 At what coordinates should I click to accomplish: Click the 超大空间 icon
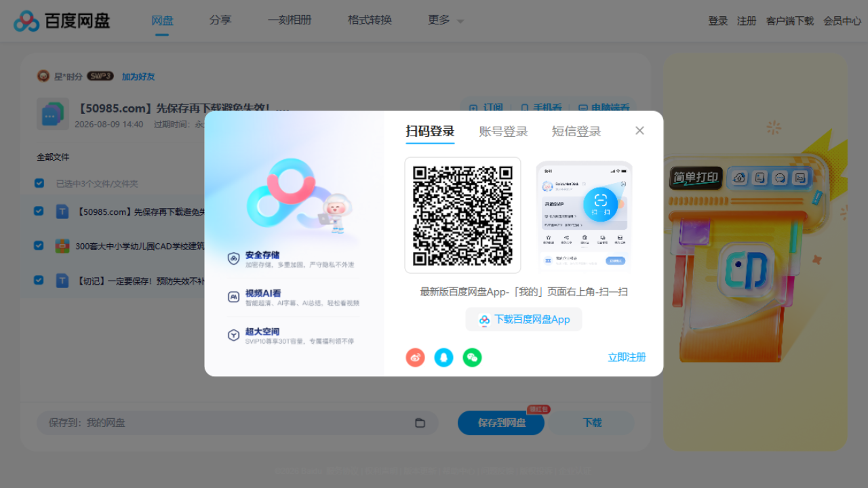point(233,335)
